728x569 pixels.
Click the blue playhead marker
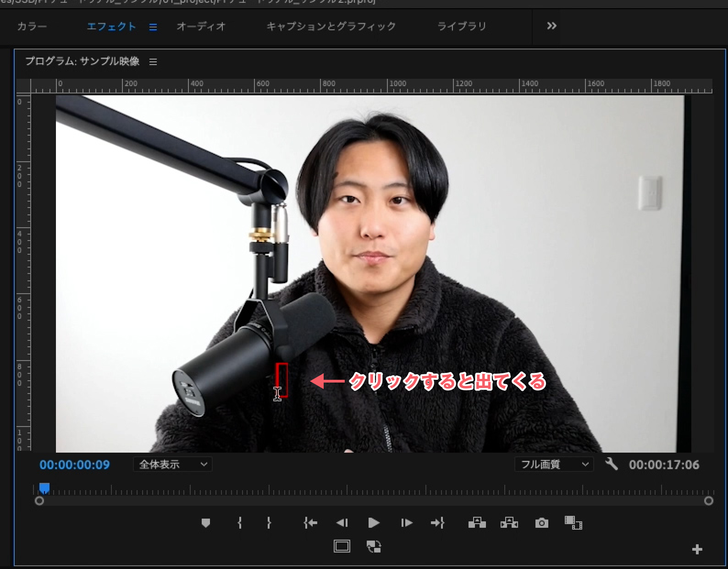click(x=44, y=488)
